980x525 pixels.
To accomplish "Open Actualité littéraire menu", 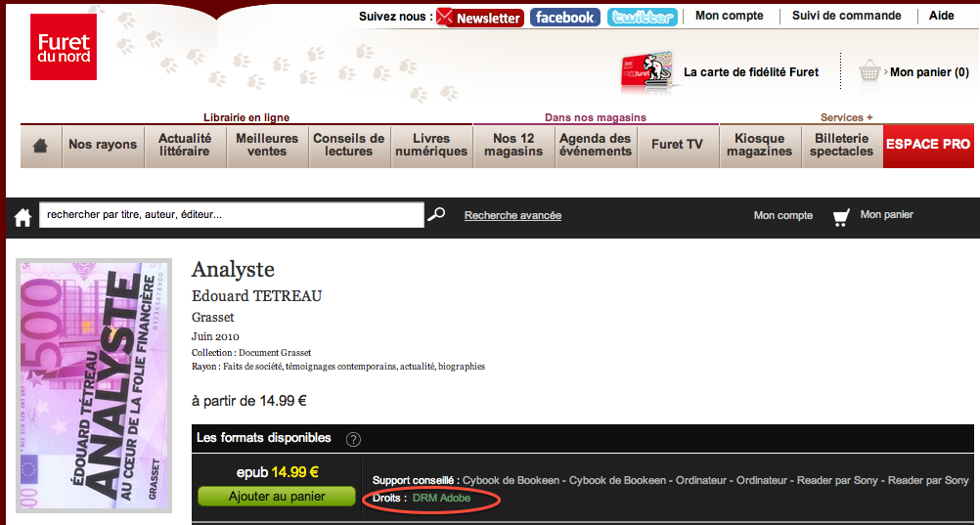I will [185, 147].
